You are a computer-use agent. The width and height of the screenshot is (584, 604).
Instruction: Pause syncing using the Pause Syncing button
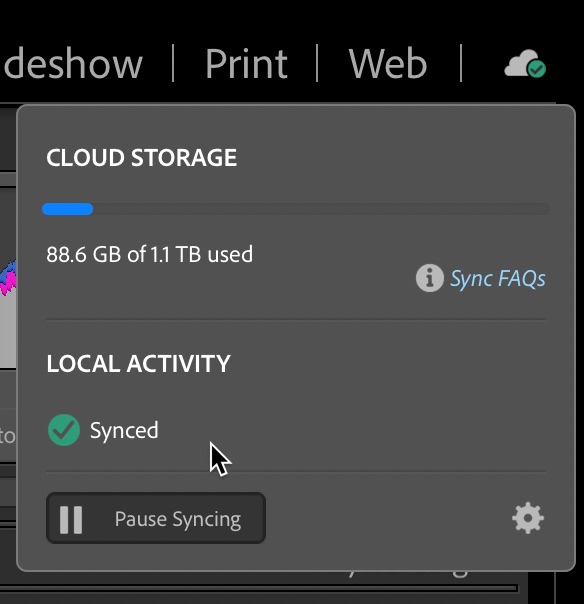(x=156, y=518)
